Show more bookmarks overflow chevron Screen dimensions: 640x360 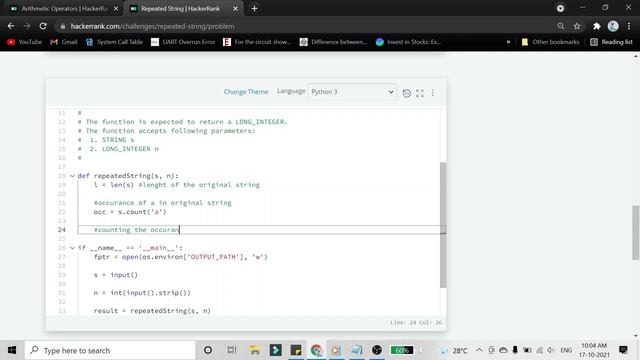508,42
